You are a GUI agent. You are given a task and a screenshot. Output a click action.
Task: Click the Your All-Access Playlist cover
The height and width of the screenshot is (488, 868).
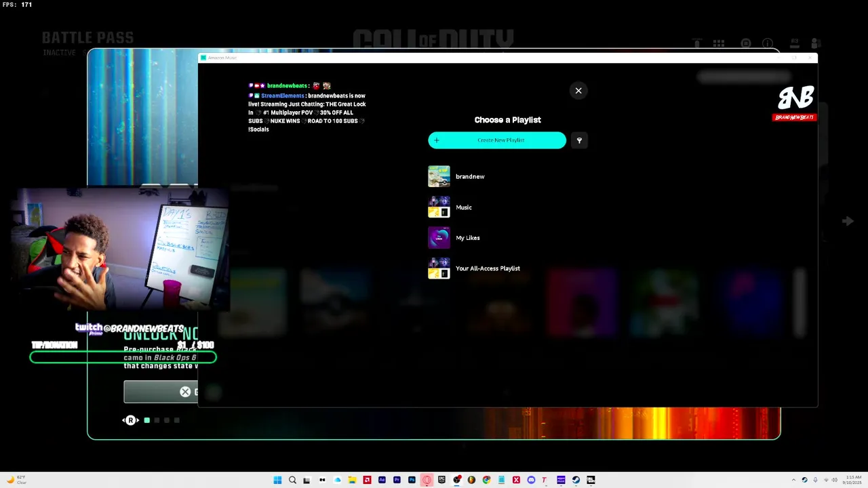tap(439, 268)
